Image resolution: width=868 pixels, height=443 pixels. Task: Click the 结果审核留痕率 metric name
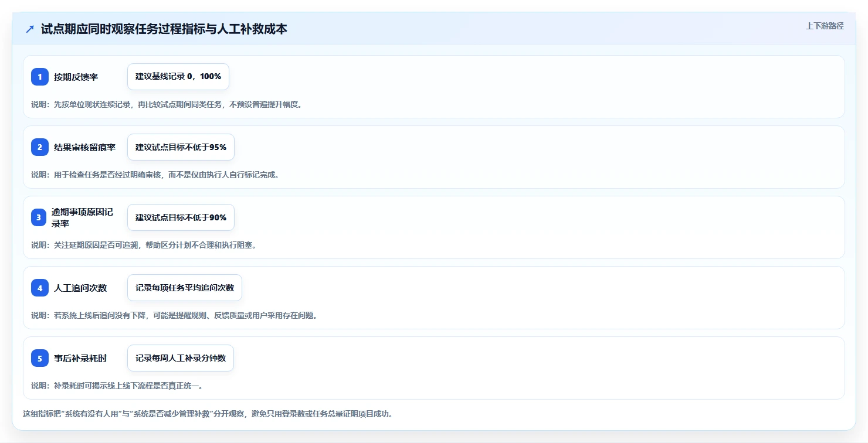(84, 147)
